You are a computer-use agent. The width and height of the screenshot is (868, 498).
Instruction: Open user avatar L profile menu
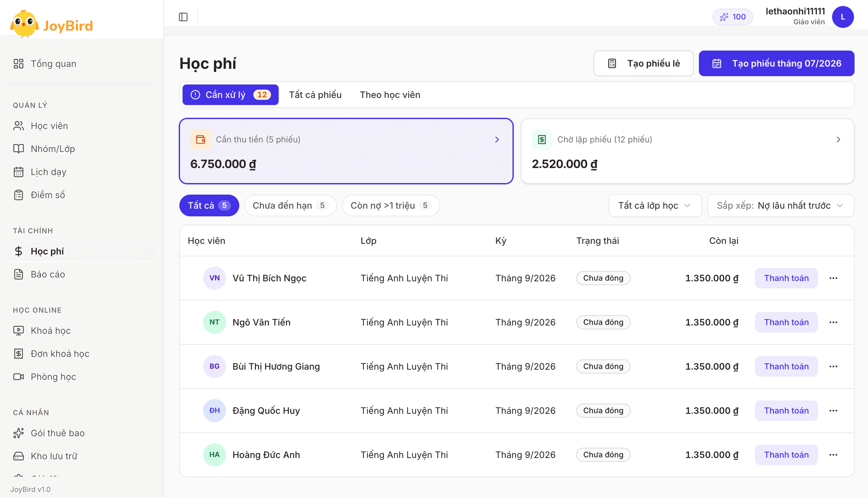[x=843, y=17]
